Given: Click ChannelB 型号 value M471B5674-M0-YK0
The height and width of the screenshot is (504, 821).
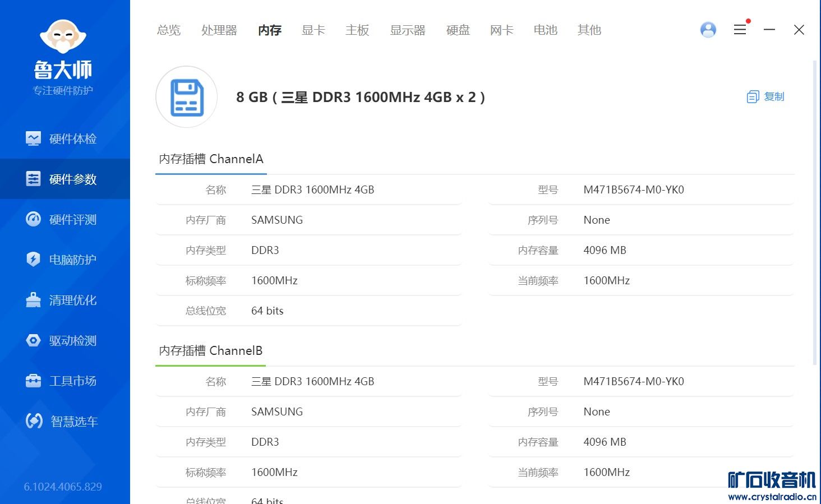Looking at the screenshot, I should [634, 381].
